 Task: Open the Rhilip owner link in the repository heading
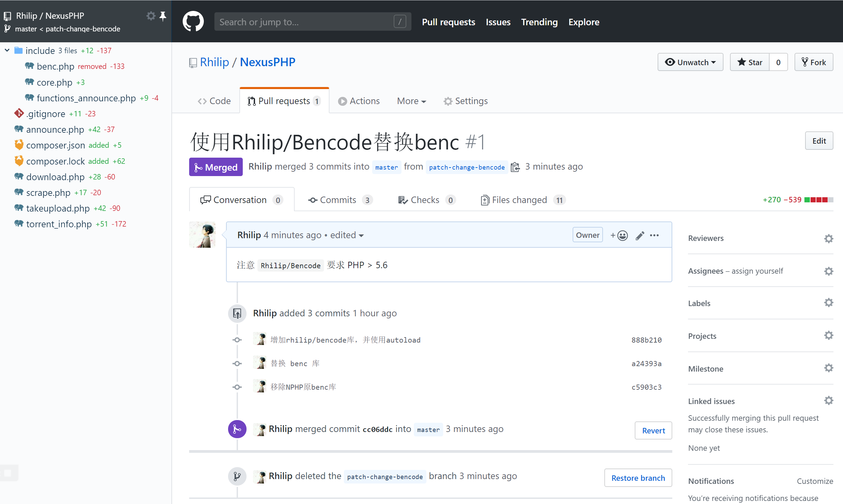(x=214, y=62)
